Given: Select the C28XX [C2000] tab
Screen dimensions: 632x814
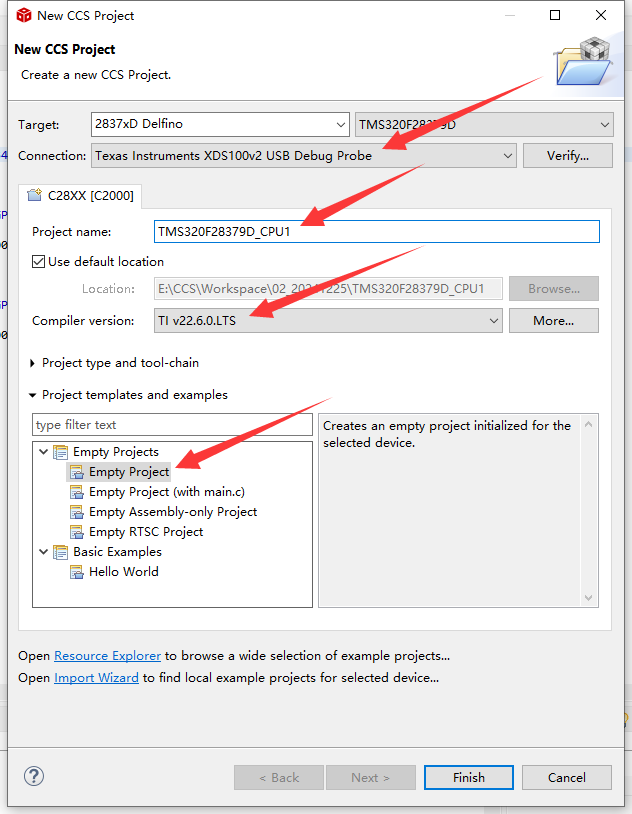Looking at the screenshot, I should [x=80, y=196].
